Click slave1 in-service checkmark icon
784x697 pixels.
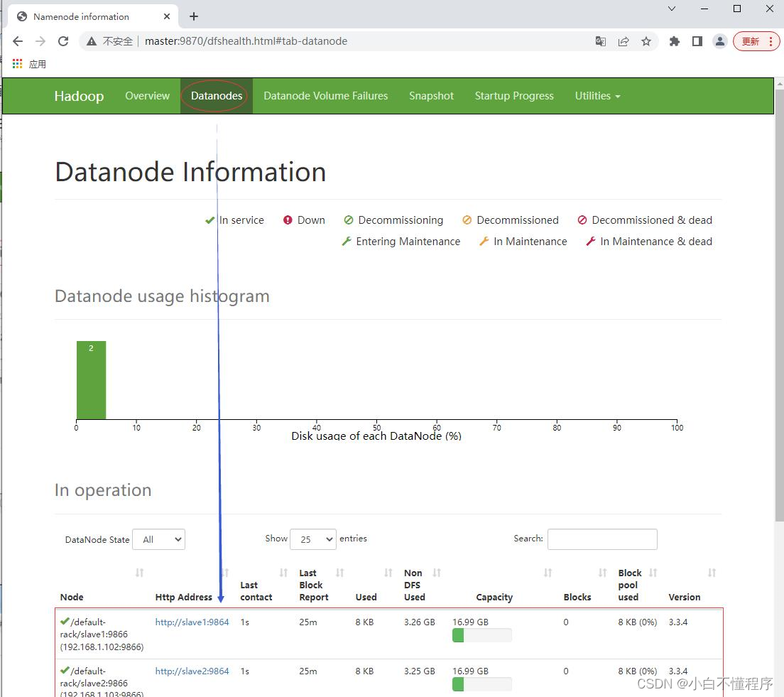(x=65, y=622)
